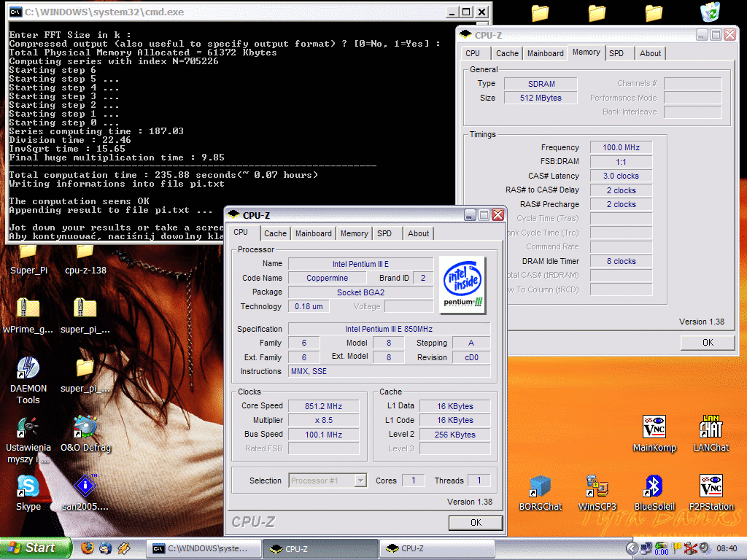
Task: Click the Level 2 256 KBytes value
Action: click(x=455, y=435)
